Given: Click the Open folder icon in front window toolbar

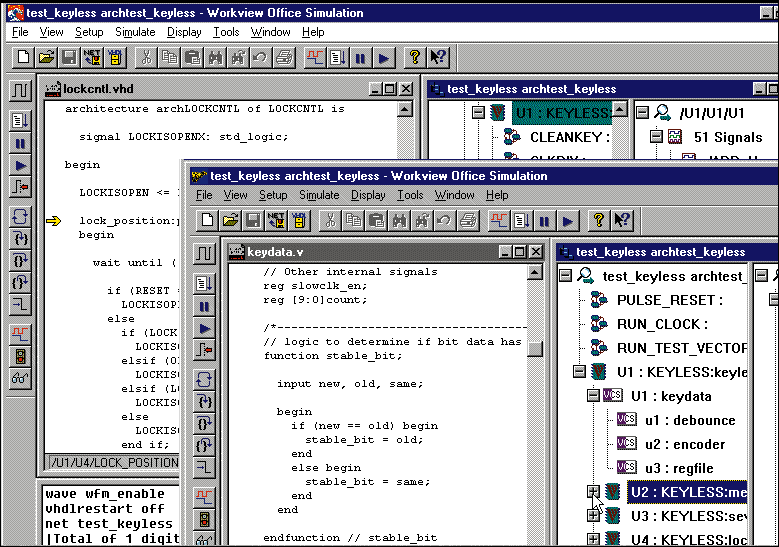Looking at the screenshot, I should tap(230, 220).
